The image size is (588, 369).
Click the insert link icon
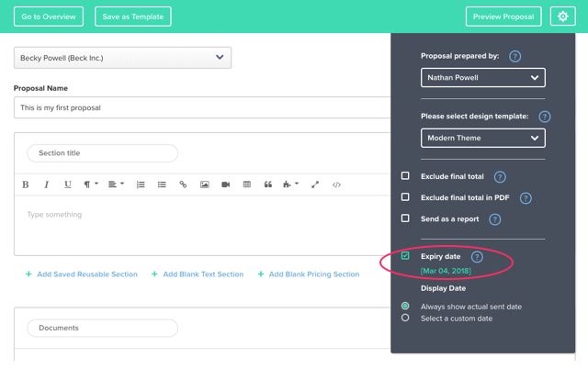(183, 184)
